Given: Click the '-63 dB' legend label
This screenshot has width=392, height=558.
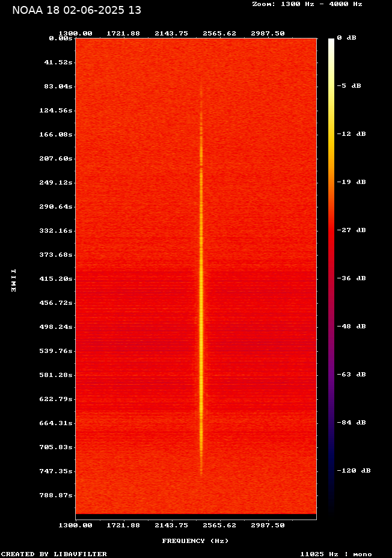Looking at the screenshot, I should (x=352, y=374).
